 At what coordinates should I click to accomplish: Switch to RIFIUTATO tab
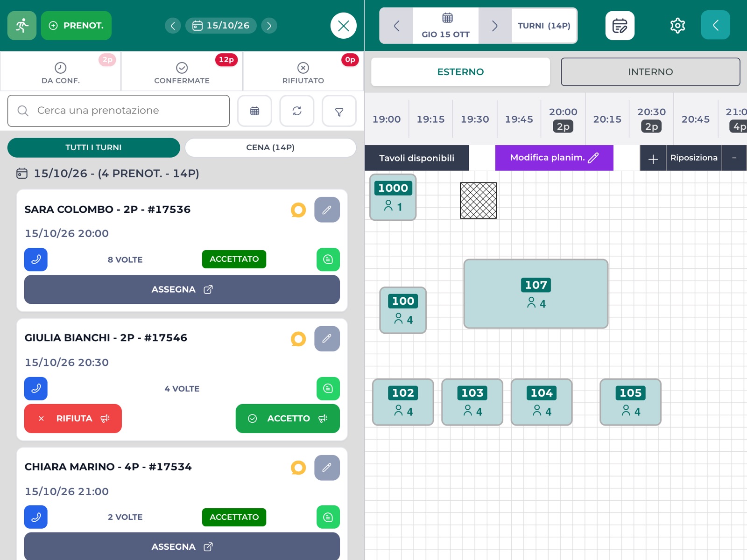coord(303,71)
